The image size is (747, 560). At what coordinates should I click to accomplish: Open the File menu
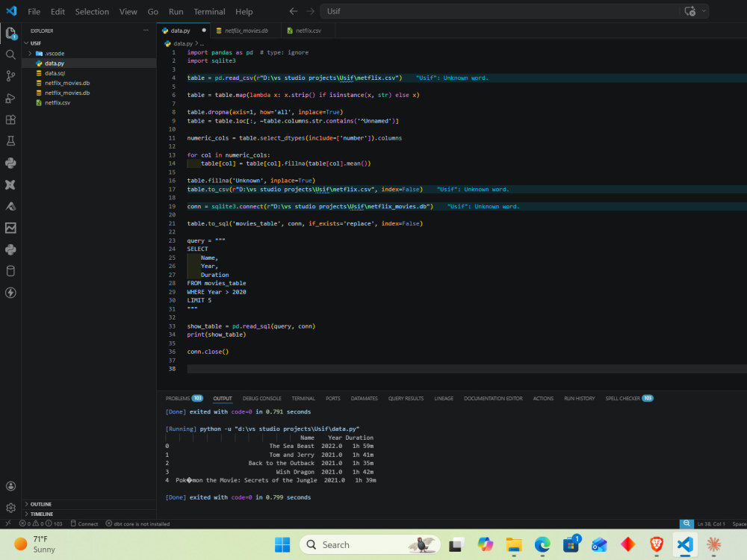(34, 11)
